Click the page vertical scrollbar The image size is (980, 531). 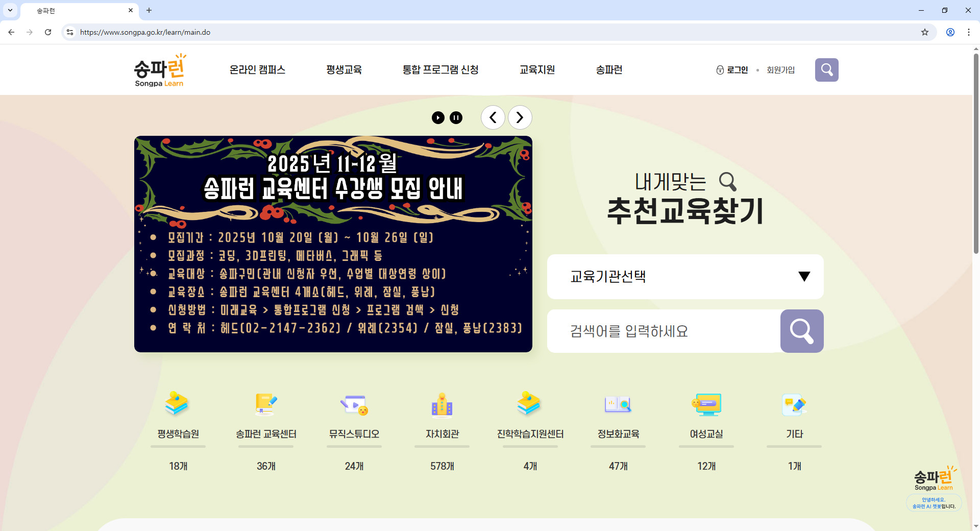point(976,153)
